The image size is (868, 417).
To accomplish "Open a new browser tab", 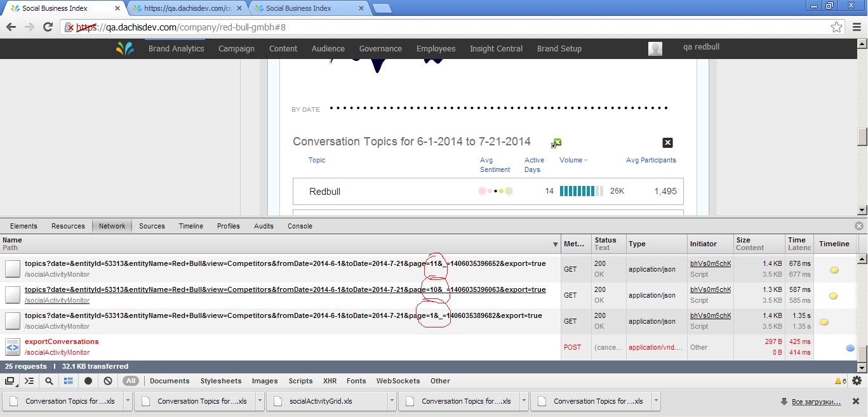I will tap(382, 8).
